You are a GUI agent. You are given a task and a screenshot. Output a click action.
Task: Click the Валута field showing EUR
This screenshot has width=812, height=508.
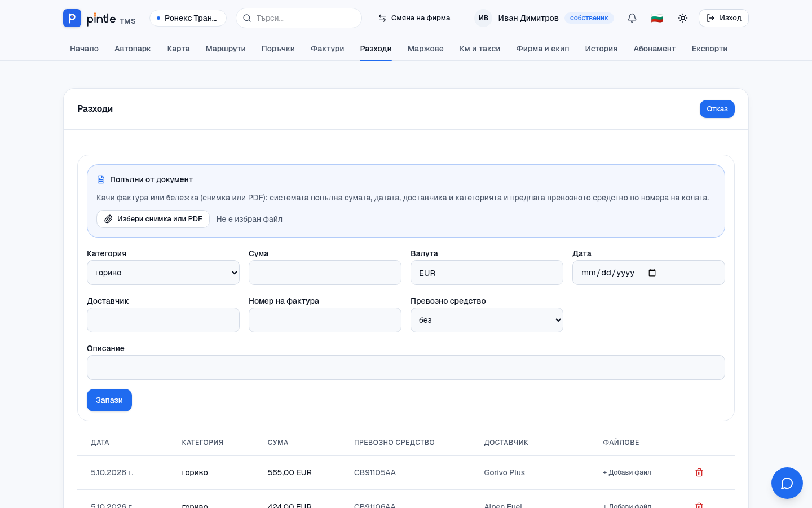(487, 273)
